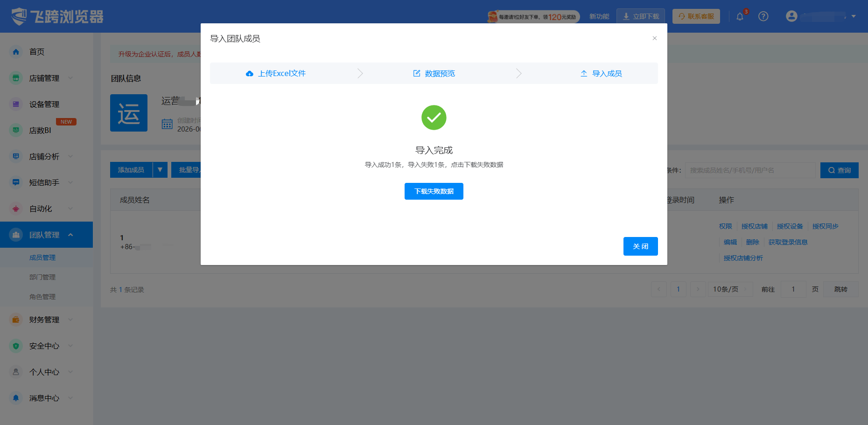Click the 下载失败数据 button
Screen dimensions: 868x425
[434, 191]
